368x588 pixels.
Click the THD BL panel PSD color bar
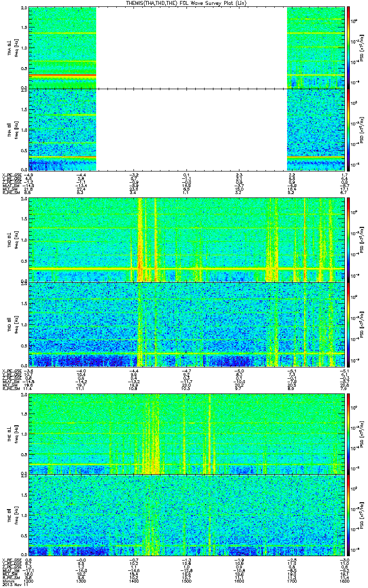349,240
